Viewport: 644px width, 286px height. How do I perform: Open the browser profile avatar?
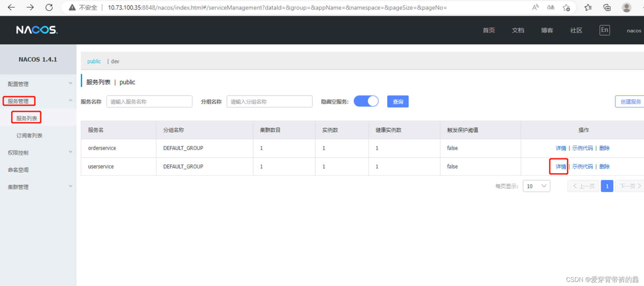626,7
